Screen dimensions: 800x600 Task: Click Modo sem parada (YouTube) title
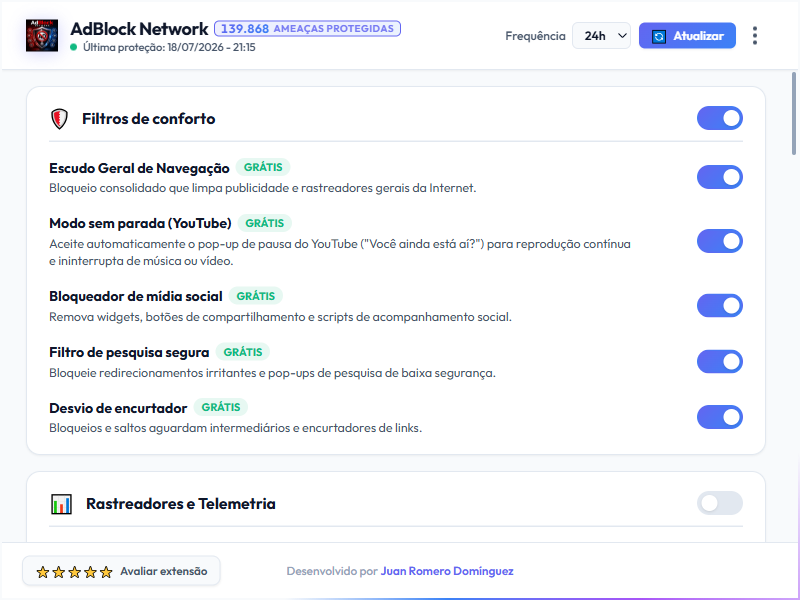(140, 223)
